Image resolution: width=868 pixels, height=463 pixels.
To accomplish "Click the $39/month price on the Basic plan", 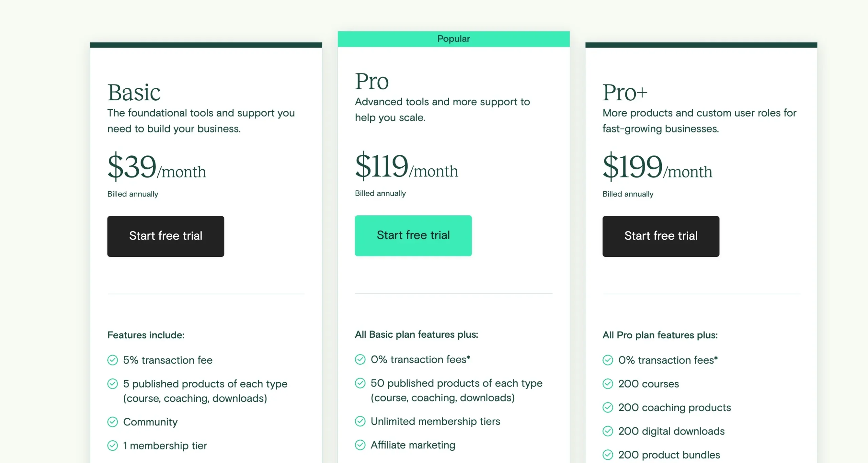I will 157,167.
